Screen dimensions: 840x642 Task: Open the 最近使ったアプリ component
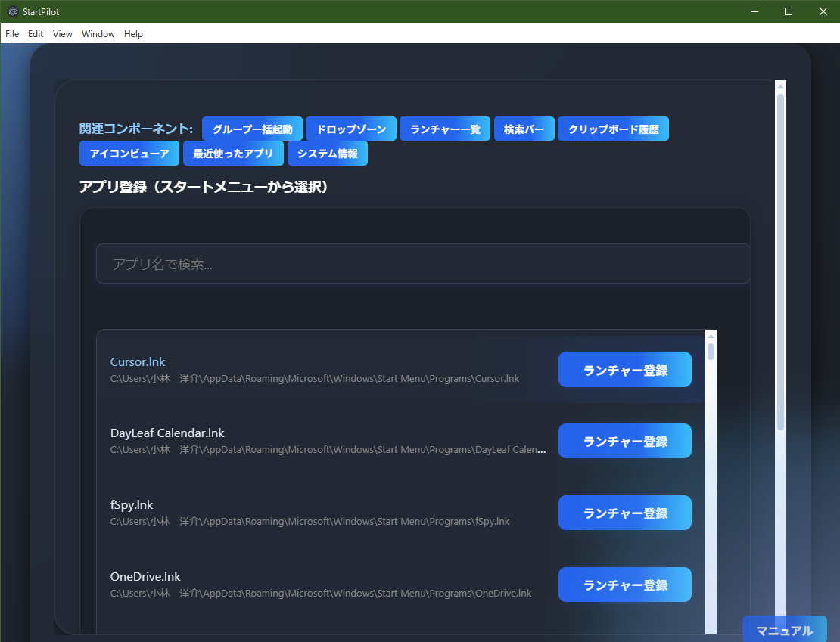click(233, 154)
